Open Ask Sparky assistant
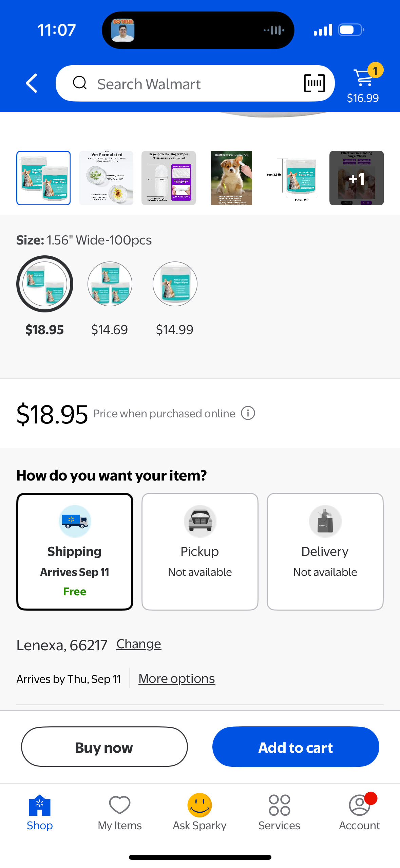 tap(199, 812)
